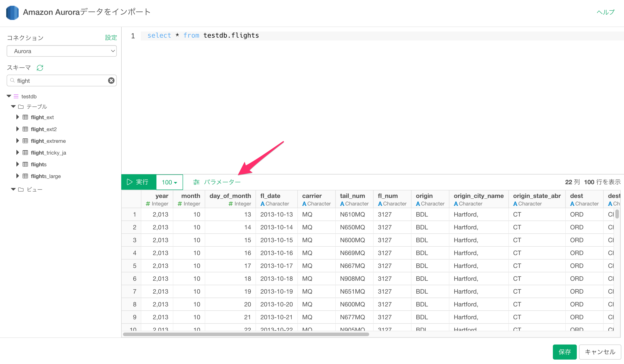Click the table icon next to flight_ext2

point(25,129)
